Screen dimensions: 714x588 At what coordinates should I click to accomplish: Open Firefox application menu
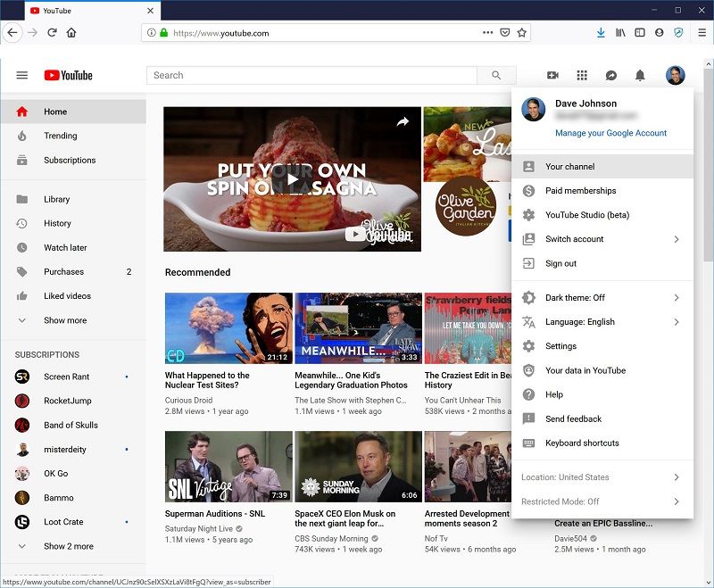pyautogui.click(x=702, y=32)
